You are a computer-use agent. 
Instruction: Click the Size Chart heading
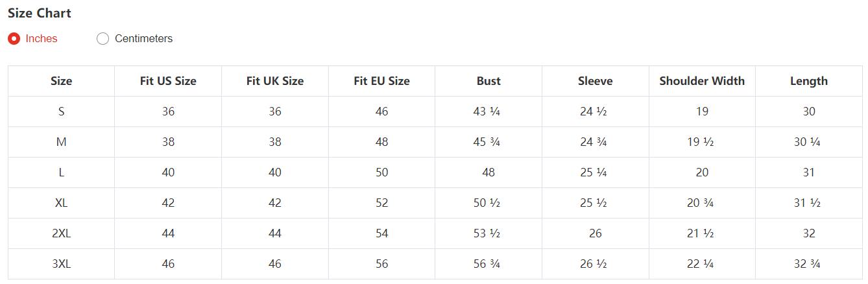(40, 13)
